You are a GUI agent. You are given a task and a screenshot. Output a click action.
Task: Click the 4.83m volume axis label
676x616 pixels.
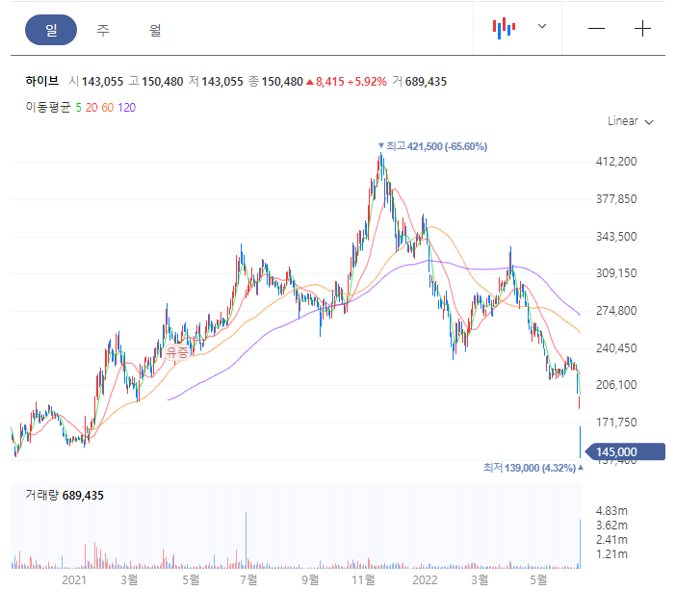coord(611,511)
